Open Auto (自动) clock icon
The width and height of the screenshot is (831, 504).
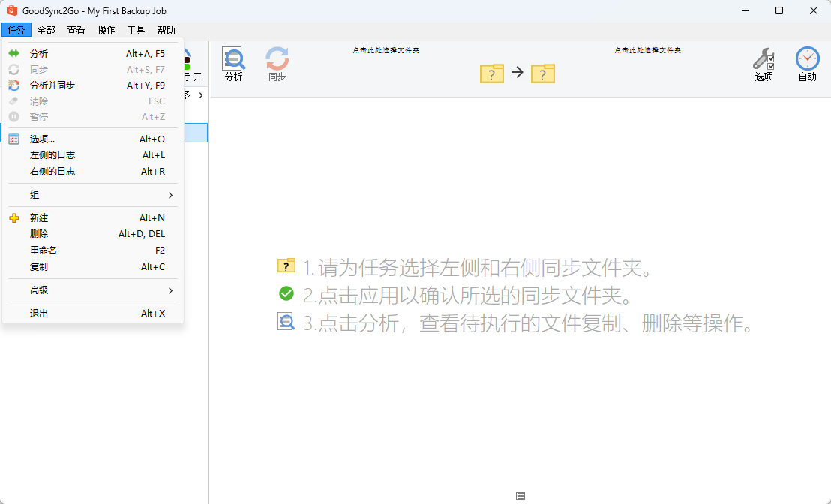coord(807,58)
